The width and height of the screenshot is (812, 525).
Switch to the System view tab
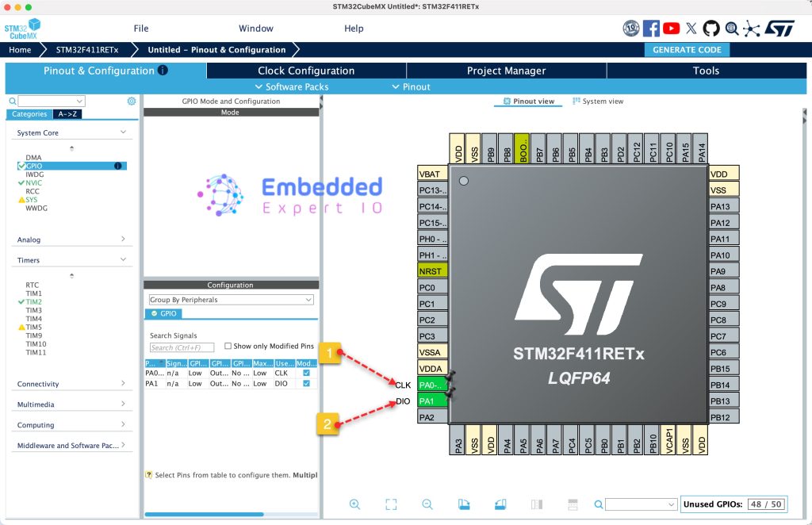point(598,102)
